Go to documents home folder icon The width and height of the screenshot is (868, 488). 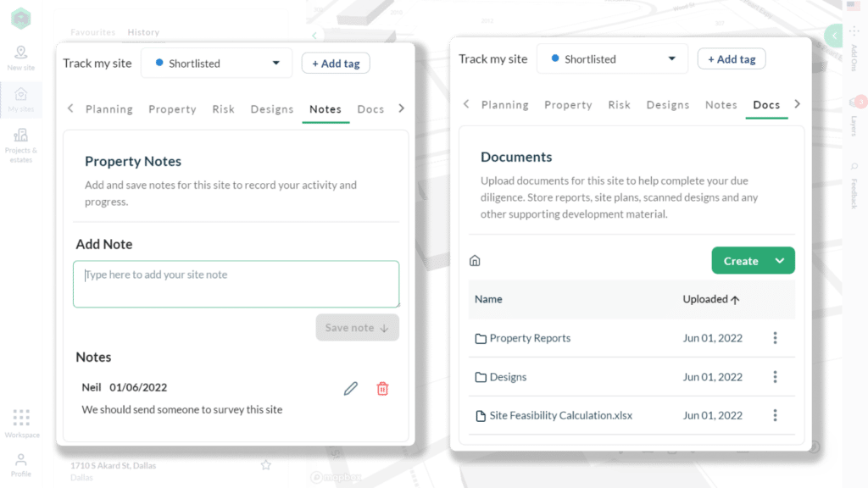click(x=475, y=261)
